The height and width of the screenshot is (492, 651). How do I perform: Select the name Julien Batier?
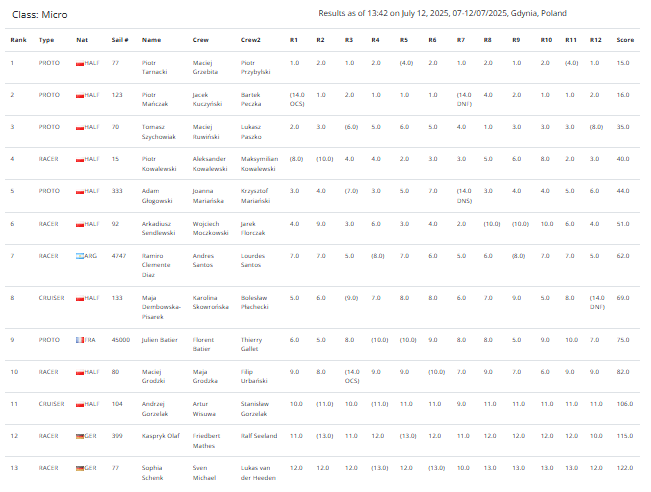coord(159,340)
